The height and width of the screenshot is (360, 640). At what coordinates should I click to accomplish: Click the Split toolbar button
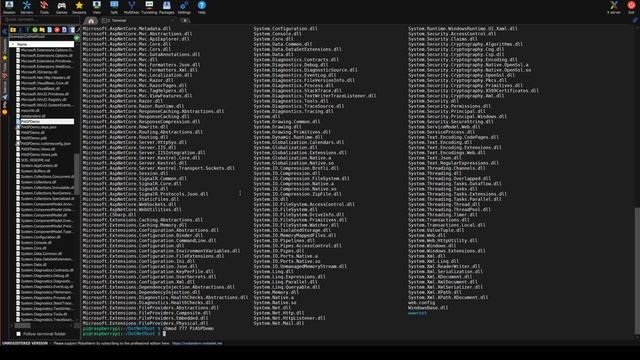114,7
